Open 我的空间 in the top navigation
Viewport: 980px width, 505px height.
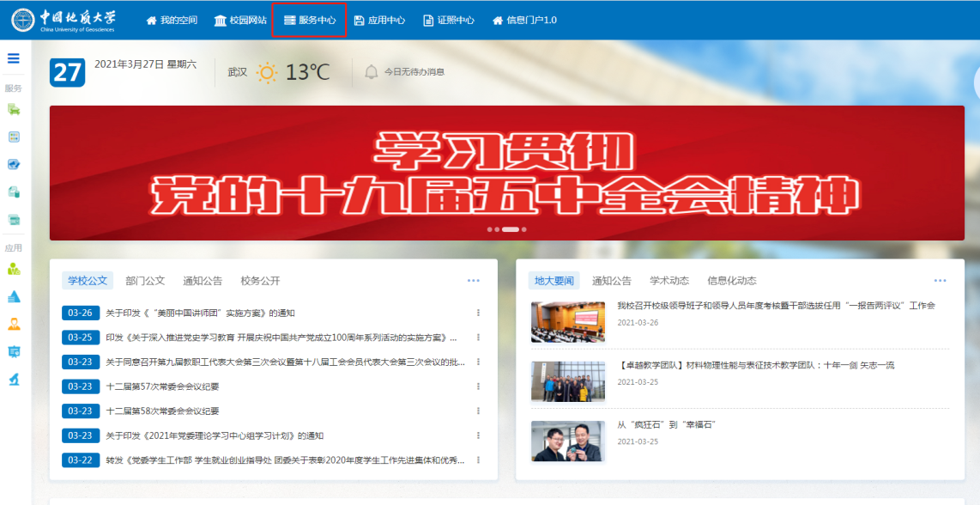172,20
